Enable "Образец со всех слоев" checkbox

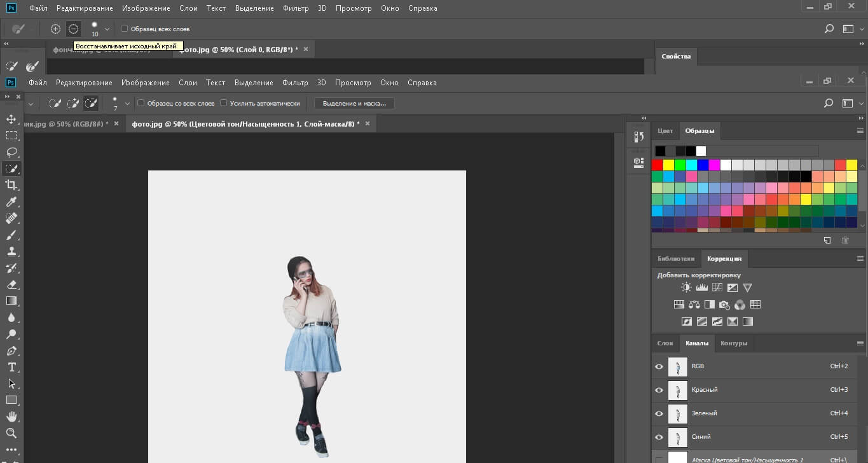pyautogui.click(x=141, y=103)
